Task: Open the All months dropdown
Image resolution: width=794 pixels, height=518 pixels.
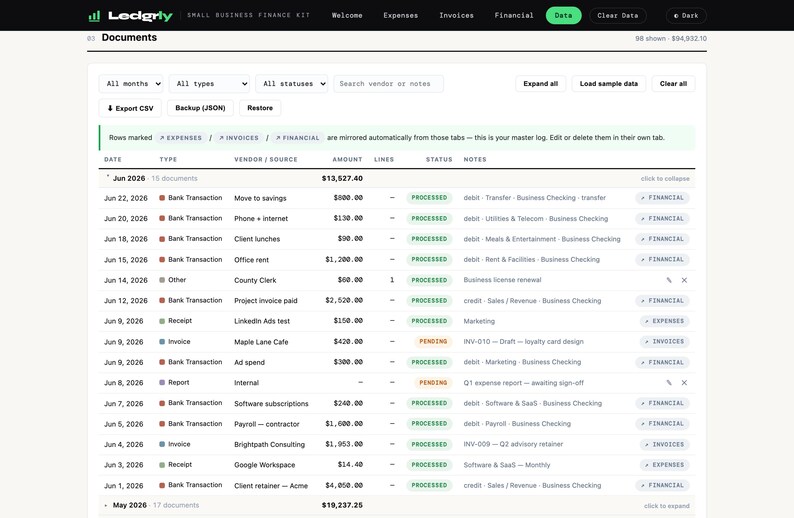Action: click(x=131, y=84)
